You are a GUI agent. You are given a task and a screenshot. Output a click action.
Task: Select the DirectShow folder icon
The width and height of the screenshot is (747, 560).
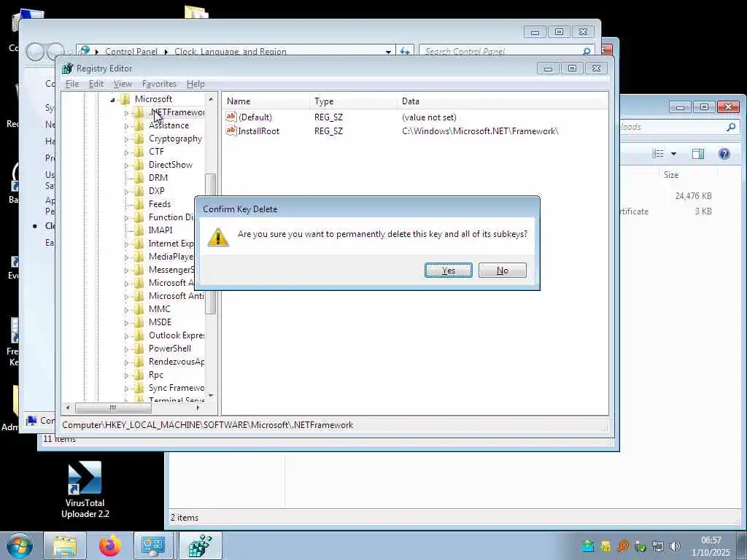(x=139, y=165)
